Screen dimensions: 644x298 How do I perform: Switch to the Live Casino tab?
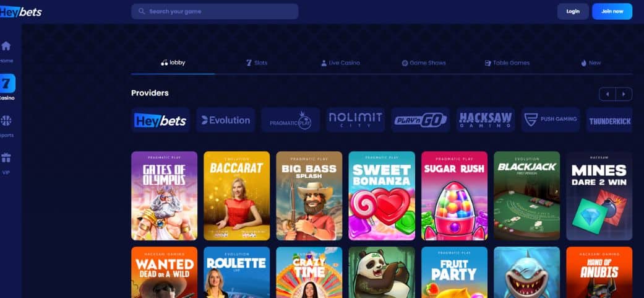tap(340, 63)
